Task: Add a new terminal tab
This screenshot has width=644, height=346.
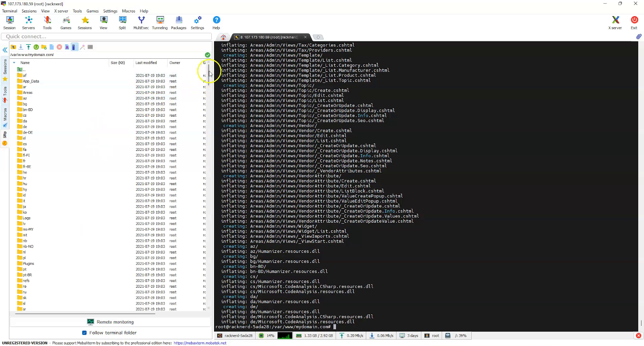Action: (318, 37)
